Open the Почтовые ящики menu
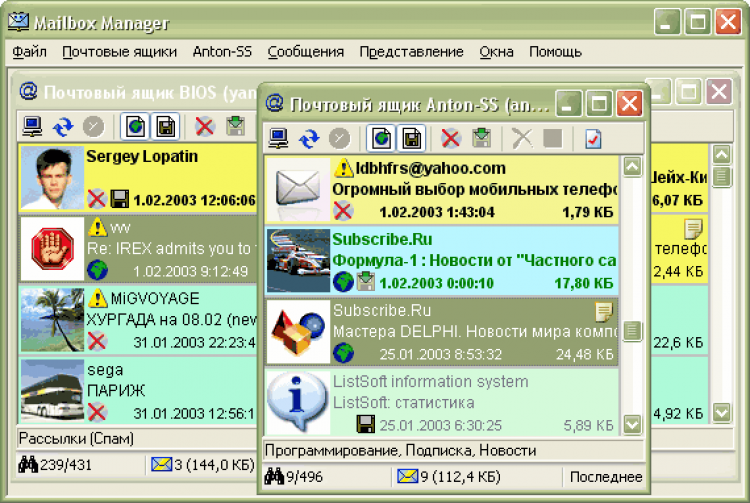Viewport: 750px width, 503px height. [x=120, y=51]
